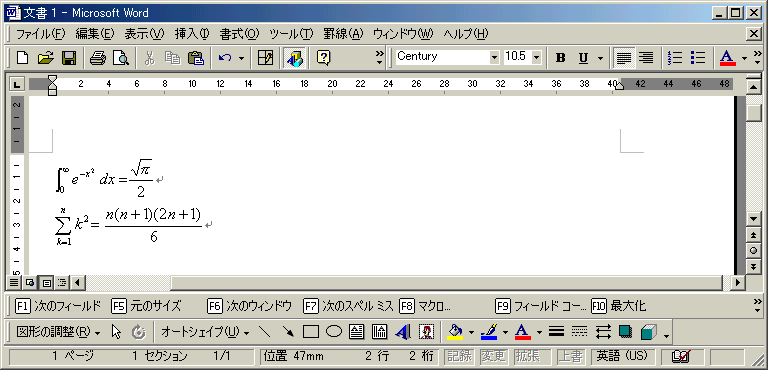Screen dimensions: 768x370
Task: Open Arrow Style options
Action: [x=602, y=332]
